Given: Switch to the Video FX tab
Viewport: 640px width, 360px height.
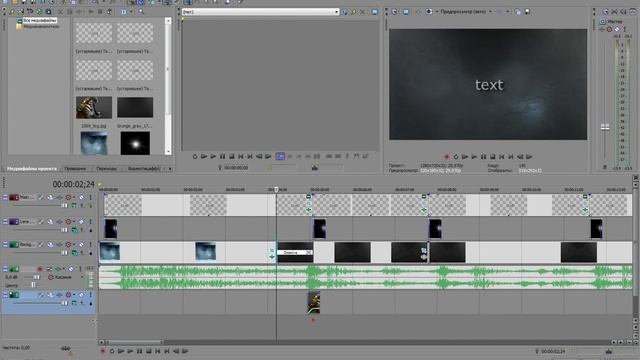Looking at the screenshot, I should (x=143, y=169).
